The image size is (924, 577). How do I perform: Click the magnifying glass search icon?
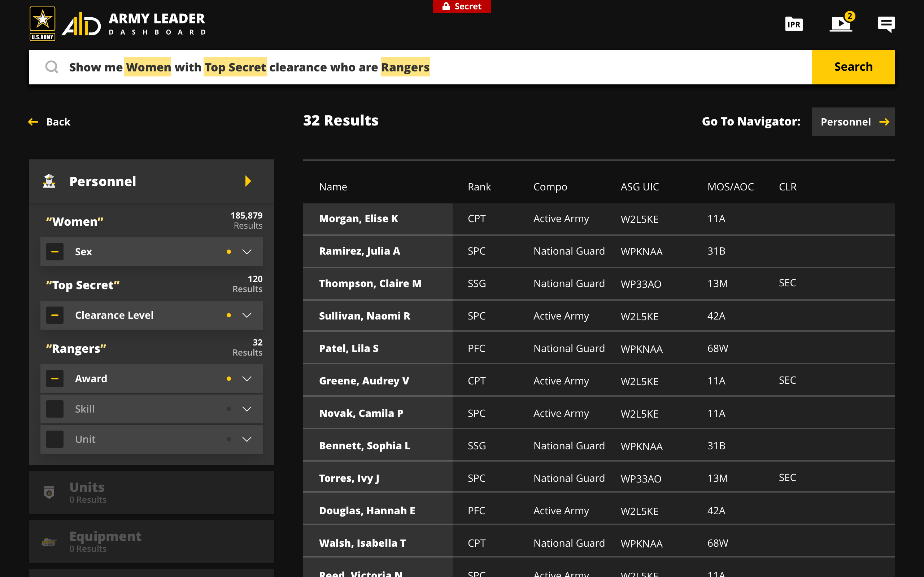[52, 67]
